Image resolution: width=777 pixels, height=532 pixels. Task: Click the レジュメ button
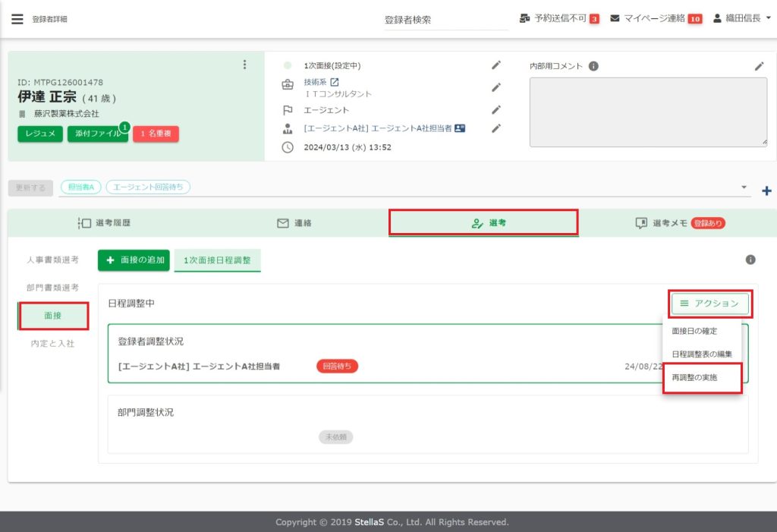point(39,134)
